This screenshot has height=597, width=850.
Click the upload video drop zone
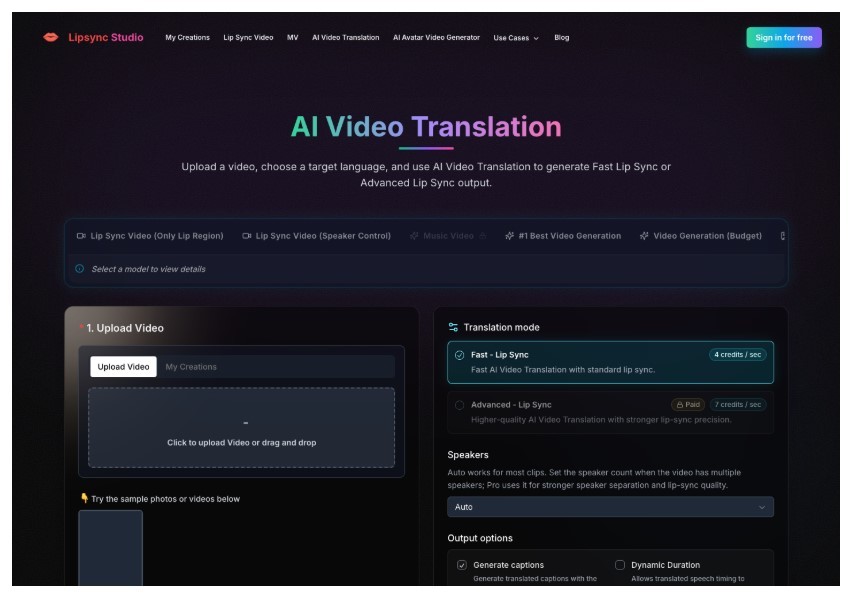pyautogui.click(x=242, y=428)
